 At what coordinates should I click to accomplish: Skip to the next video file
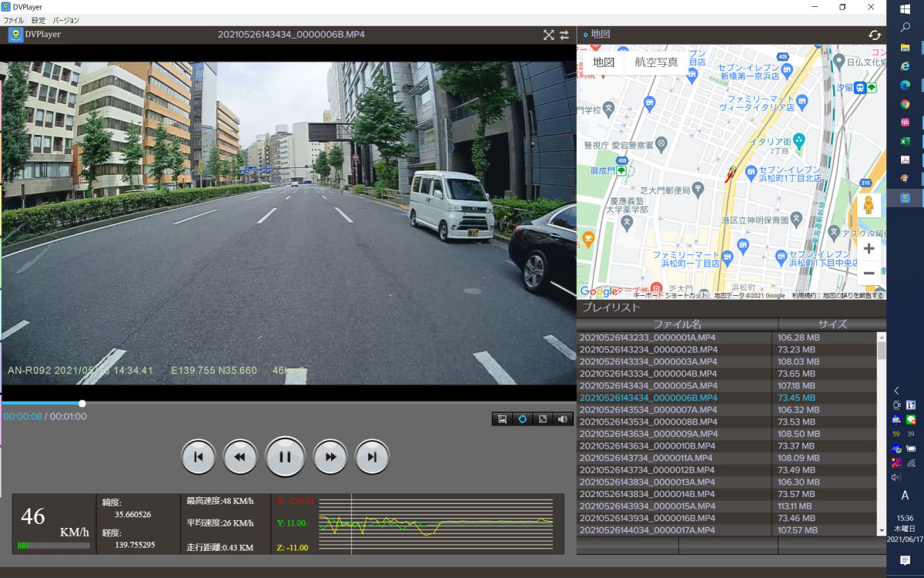372,457
